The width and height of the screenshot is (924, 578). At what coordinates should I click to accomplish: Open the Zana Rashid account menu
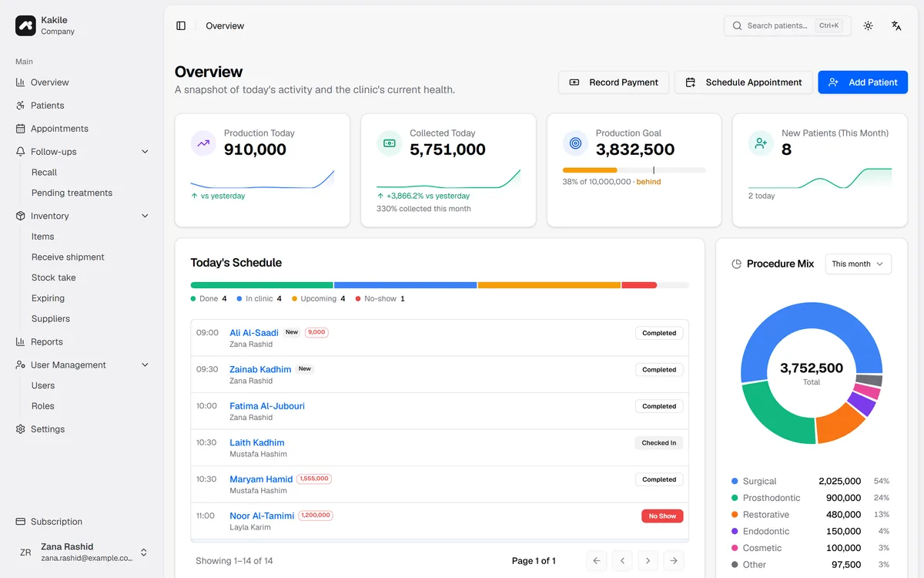82,552
